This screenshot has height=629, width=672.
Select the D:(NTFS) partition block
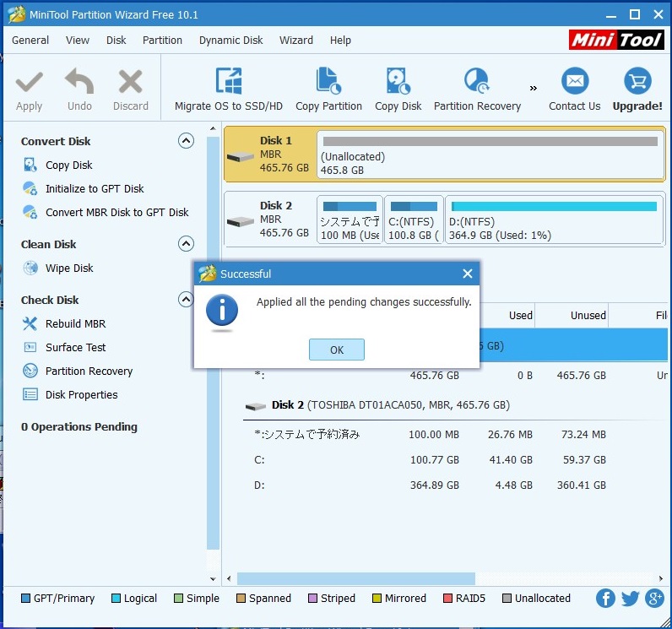point(555,220)
